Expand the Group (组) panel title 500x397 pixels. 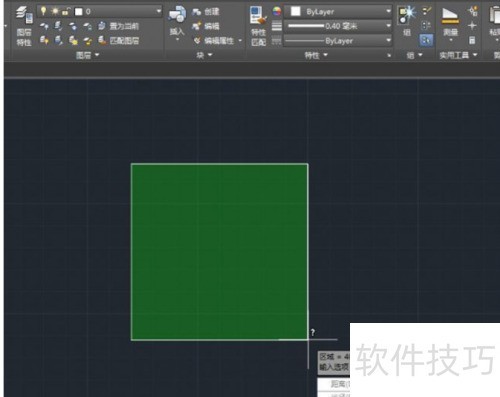pos(414,55)
